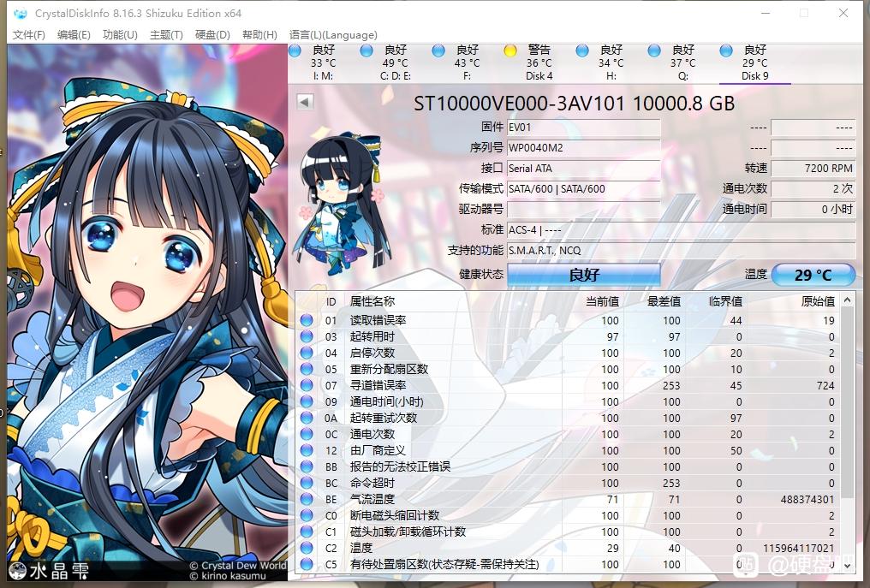Click status icon of 气流温度 row
The image size is (870, 588).
pos(307,499)
